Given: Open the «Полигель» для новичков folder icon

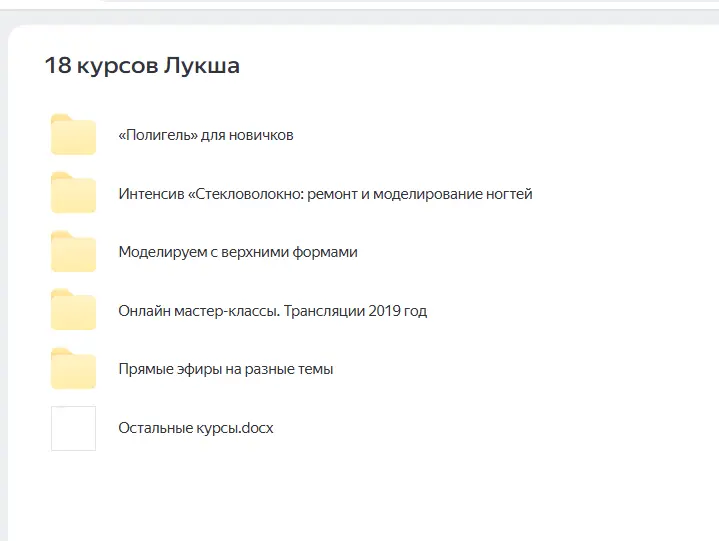Looking at the screenshot, I should click(x=73, y=135).
